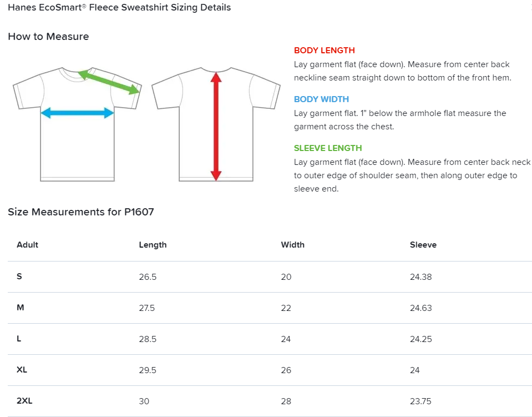
Task: Click the red body length arrow
Action: point(216,127)
